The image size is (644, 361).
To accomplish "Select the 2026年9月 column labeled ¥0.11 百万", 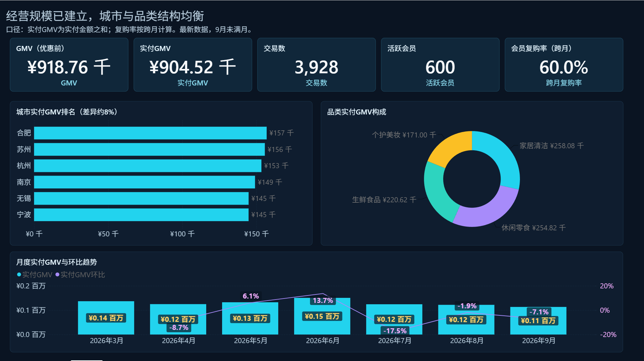I will pos(538,321).
